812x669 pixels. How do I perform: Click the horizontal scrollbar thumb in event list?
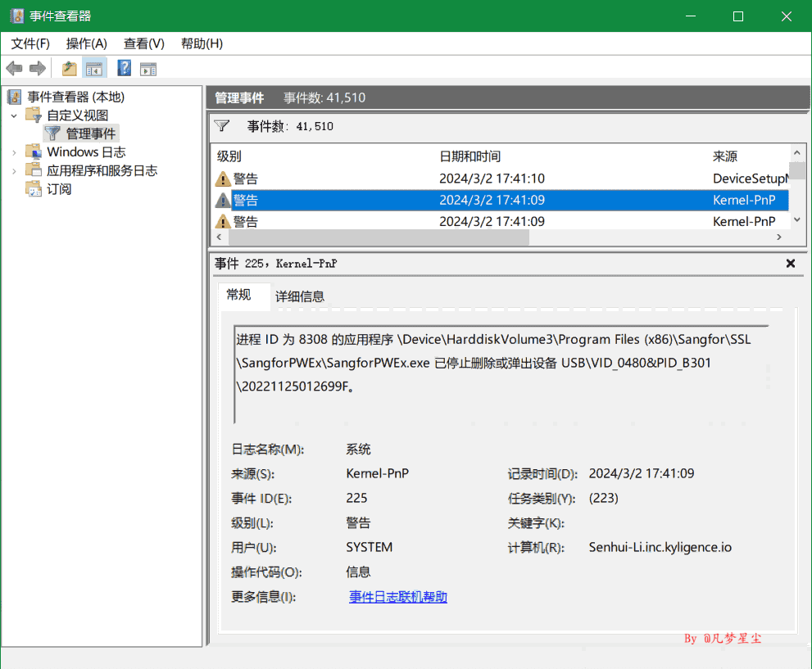[379, 237]
